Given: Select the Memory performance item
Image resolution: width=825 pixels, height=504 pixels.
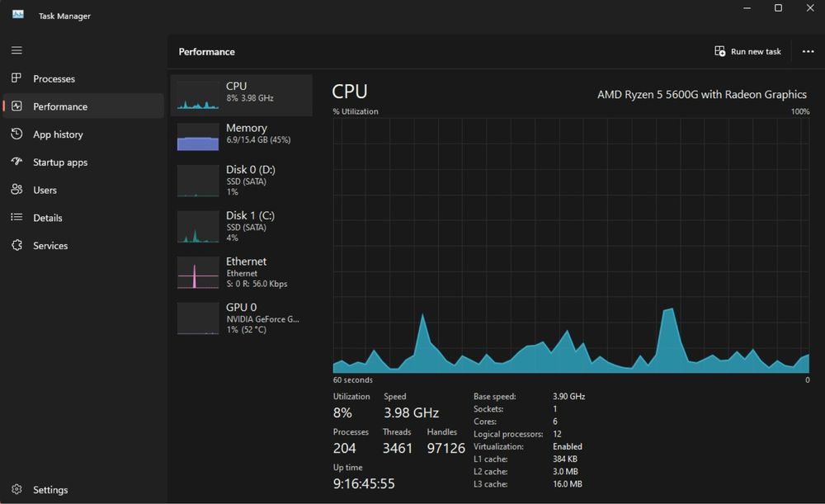Looking at the screenshot, I should pos(242,137).
